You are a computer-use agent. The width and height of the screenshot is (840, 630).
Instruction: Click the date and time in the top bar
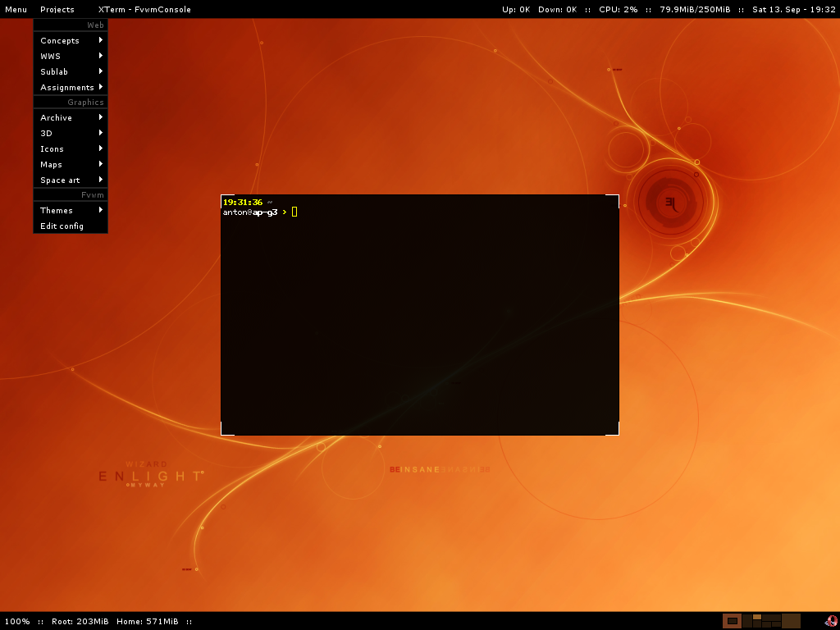(x=793, y=10)
